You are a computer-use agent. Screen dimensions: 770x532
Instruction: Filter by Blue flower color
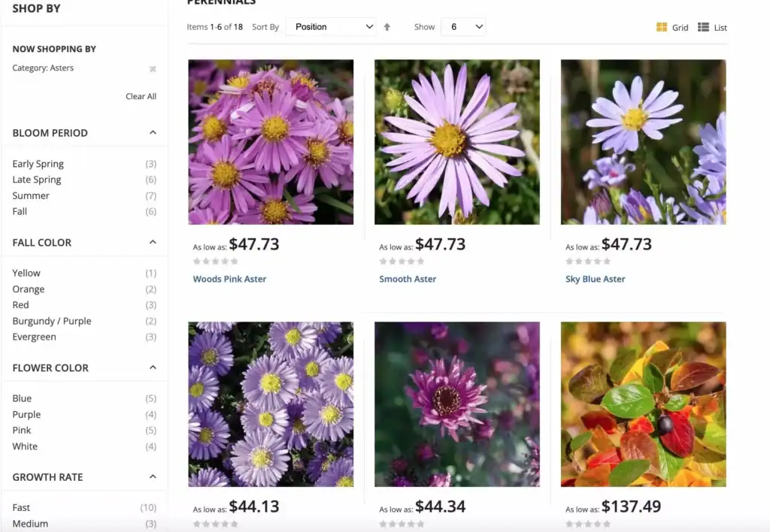click(x=22, y=398)
